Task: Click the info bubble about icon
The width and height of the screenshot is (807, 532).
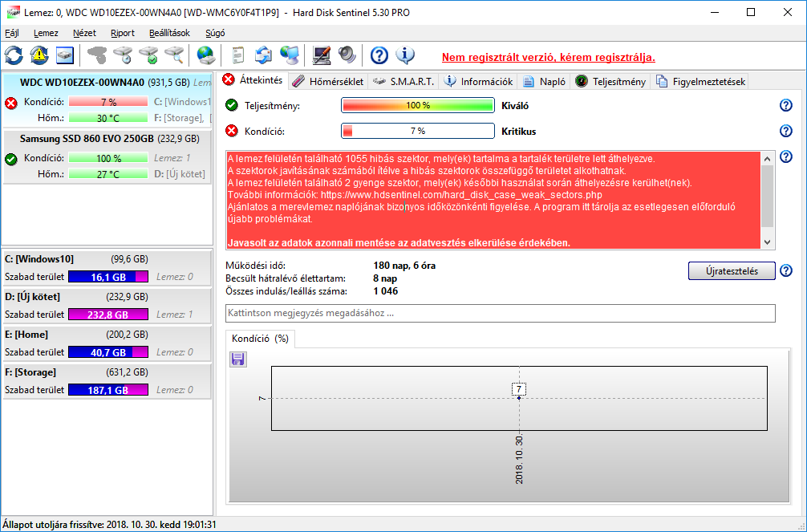Action: pos(405,55)
